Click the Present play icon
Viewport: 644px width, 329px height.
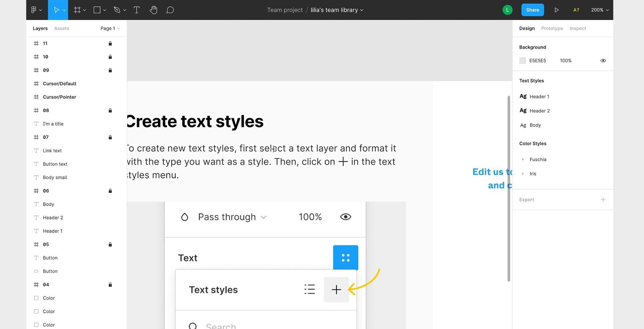(x=556, y=10)
